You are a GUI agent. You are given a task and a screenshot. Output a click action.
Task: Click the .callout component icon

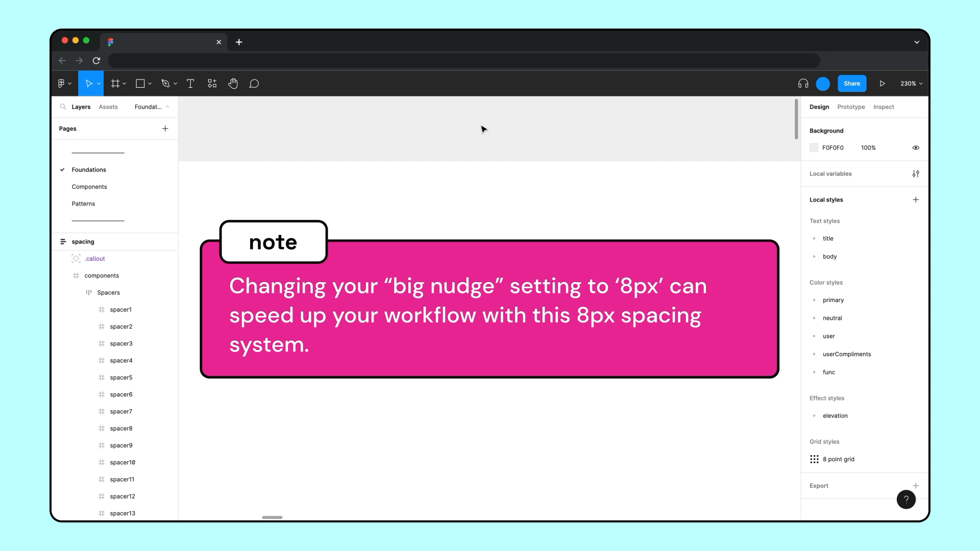click(x=76, y=259)
